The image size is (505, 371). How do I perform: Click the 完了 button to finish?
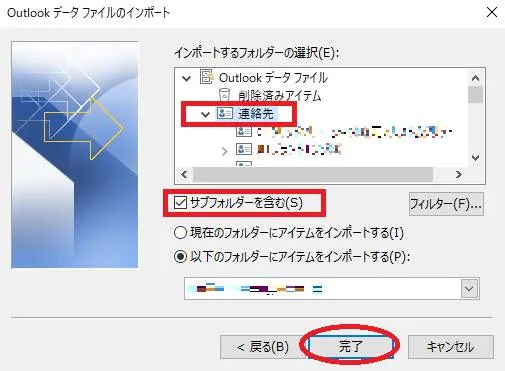[350, 347]
